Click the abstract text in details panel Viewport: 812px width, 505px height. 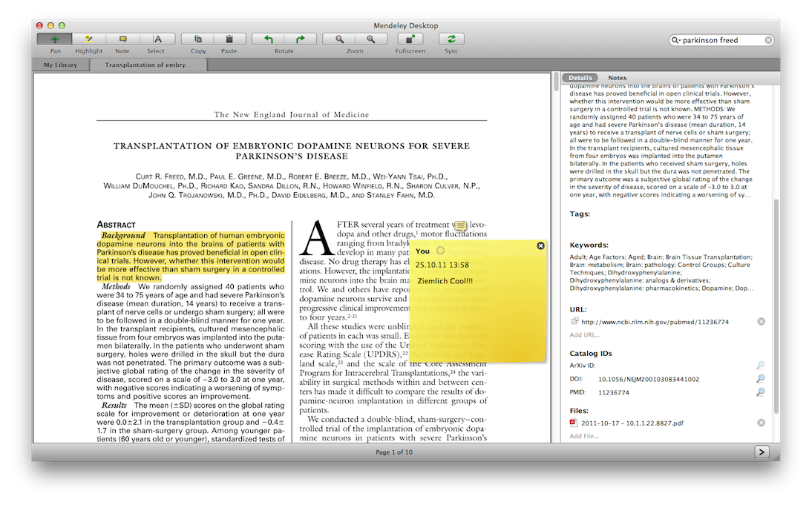(661, 140)
